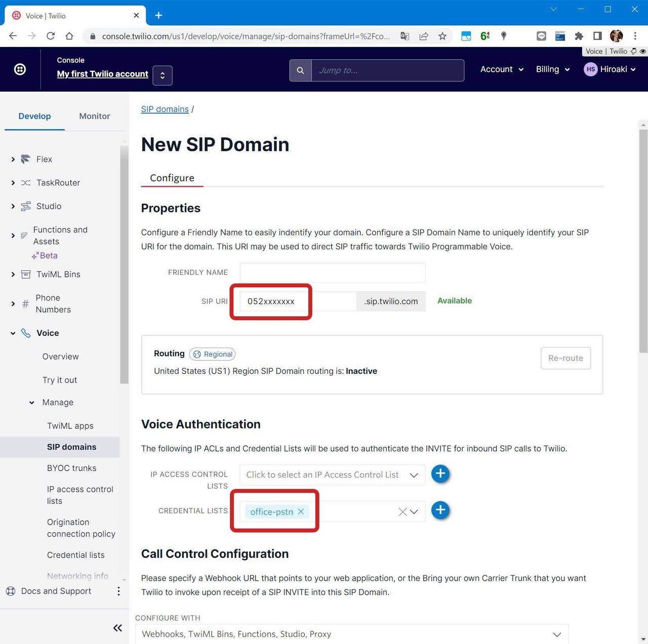This screenshot has height=644, width=648.
Task: Click the Docs and Support lifebuoy icon
Action: pyautogui.click(x=11, y=591)
